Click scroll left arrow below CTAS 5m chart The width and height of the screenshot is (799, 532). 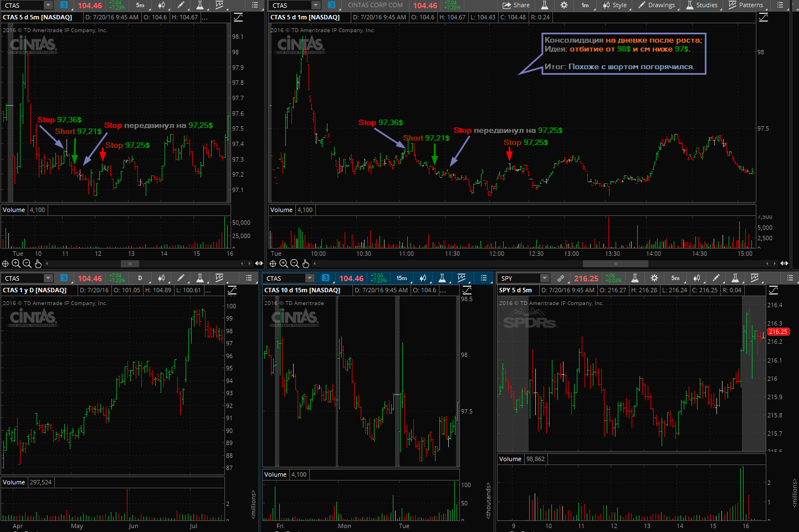[x=47, y=264]
